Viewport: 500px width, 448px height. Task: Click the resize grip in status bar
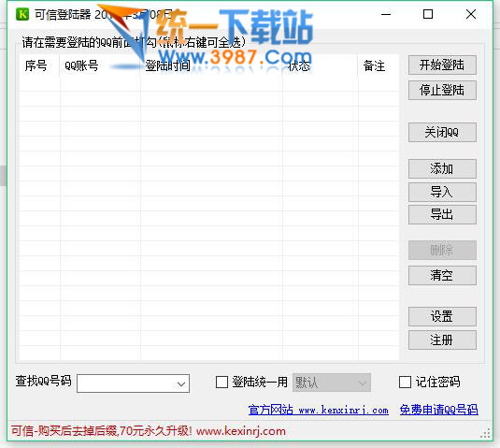coord(485,433)
